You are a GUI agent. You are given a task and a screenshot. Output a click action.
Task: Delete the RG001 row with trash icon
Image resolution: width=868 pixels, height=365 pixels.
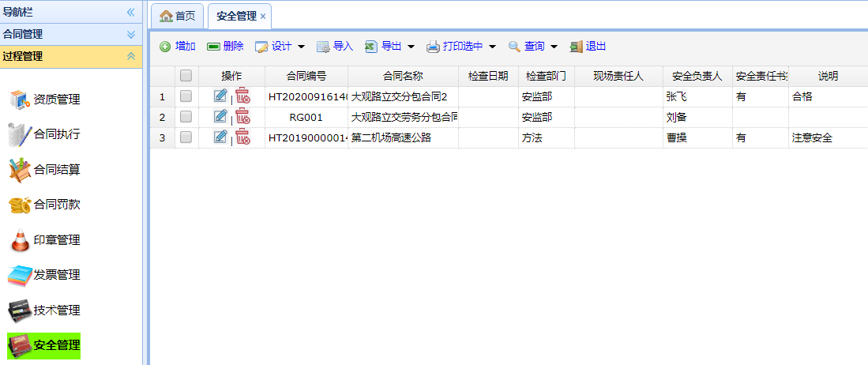click(x=242, y=116)
